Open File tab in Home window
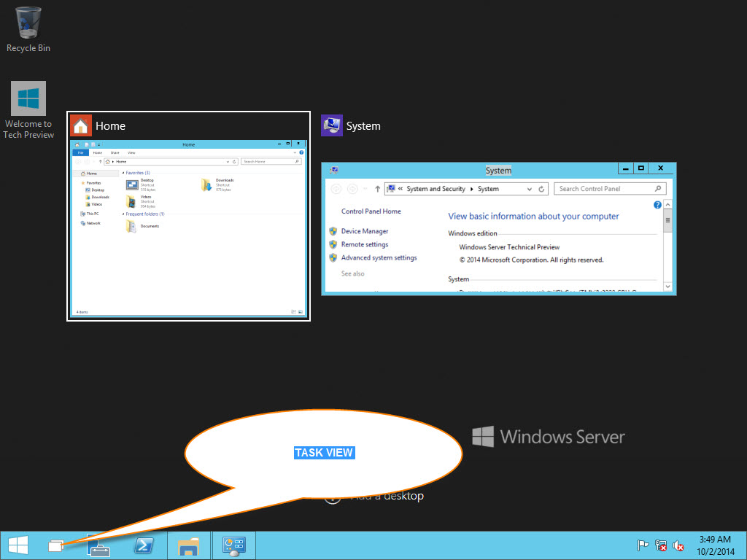This screenshot has width=747, height=560. 80,153
